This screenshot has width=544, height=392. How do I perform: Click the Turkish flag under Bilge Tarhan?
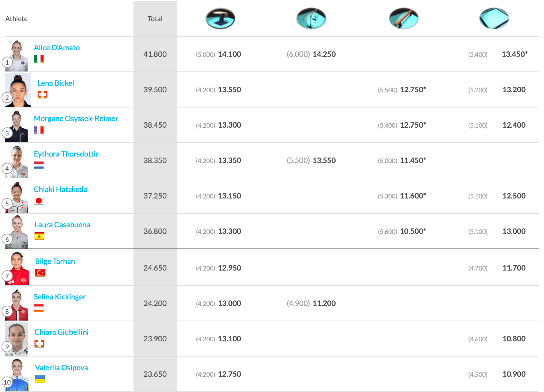point(40,273)
